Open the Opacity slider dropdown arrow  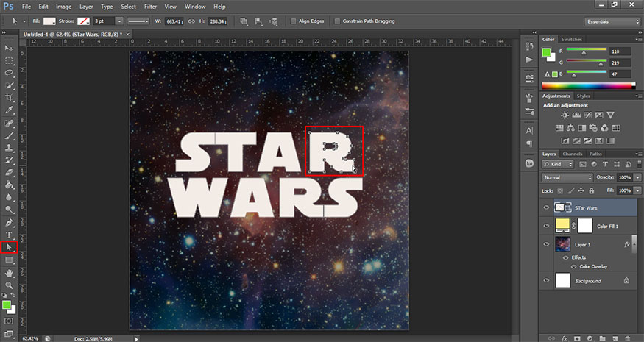[x=637, y=177]
